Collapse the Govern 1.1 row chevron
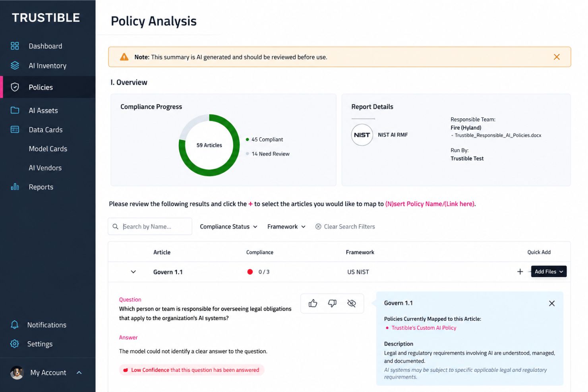 point(133,272)
